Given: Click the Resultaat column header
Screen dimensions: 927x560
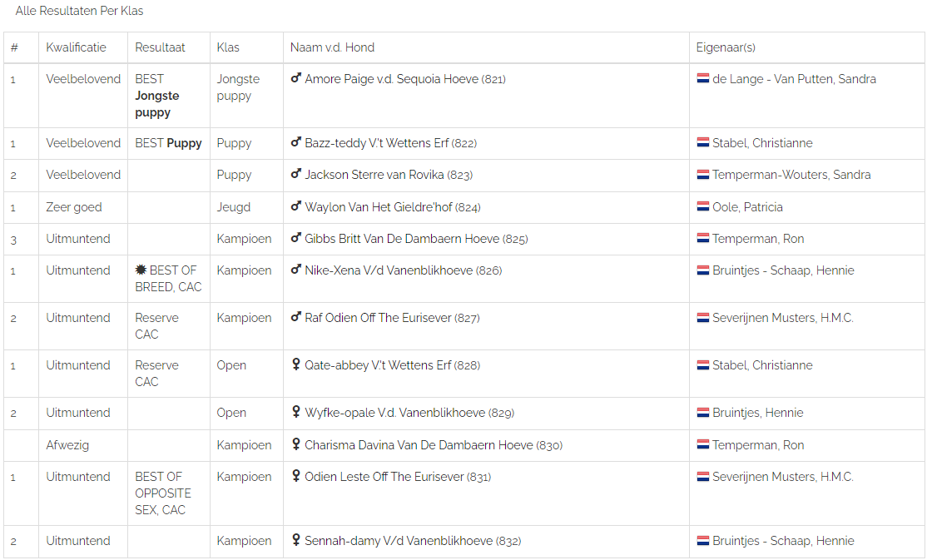Looking at the screenshot, I should [160, 47].
